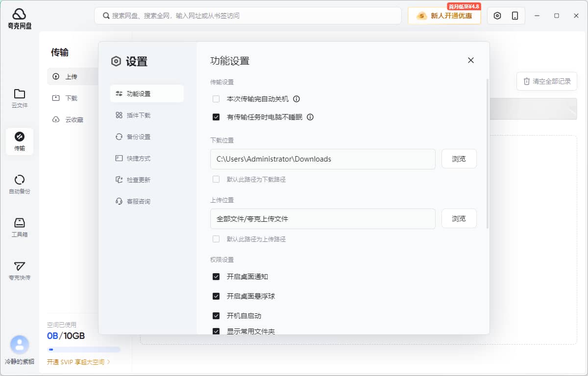Uncheck 开启桌面悬浮球
Screen dimensions: 588x376
tap(216, 296)
